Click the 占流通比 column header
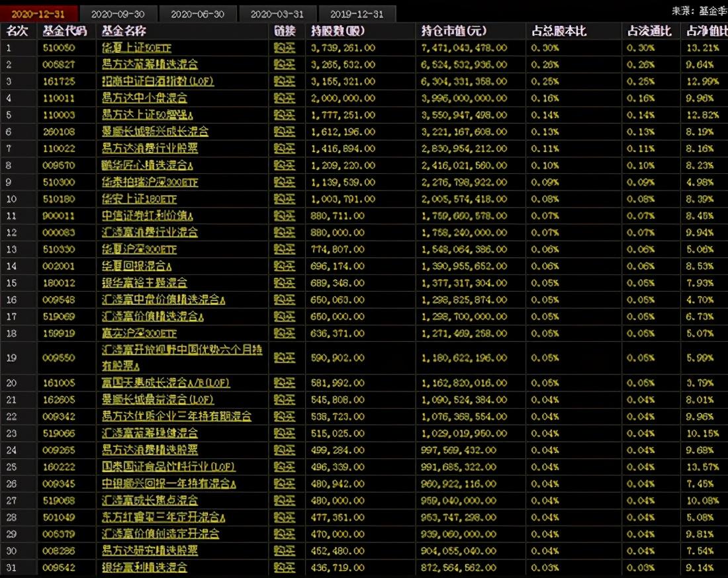This screenshot has height=578, width=728. (x=649, y=31)
